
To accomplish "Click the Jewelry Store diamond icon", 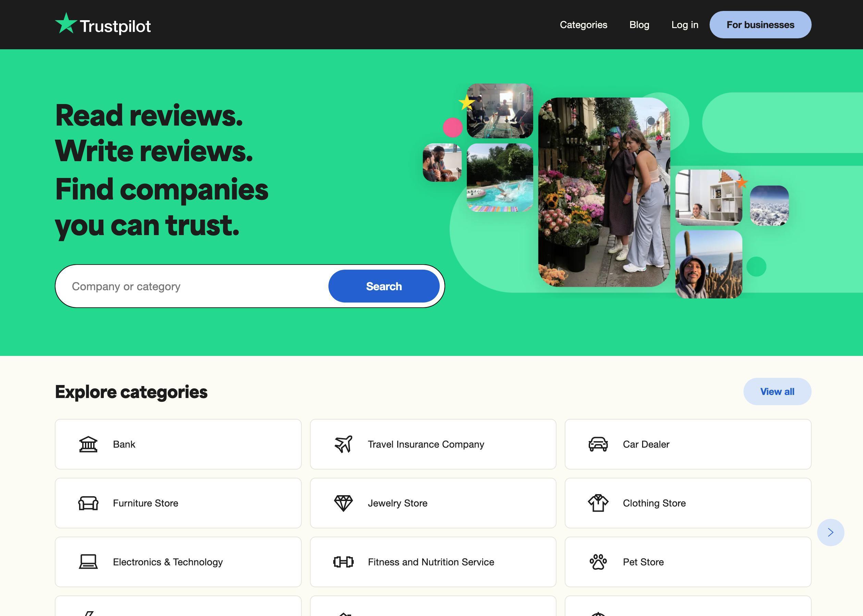I will click(x=343, y=503).
